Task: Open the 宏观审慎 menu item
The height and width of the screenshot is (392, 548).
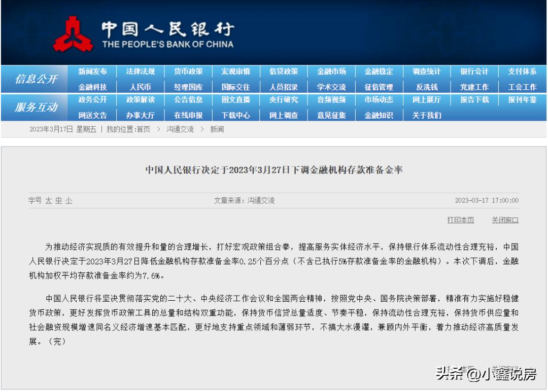Action: [236, 72]
